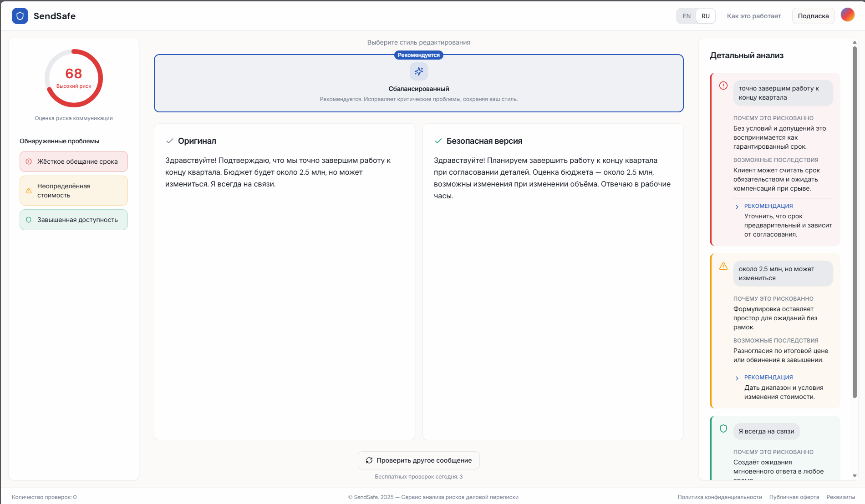Expand РЕКОМЕНДАЦИЯ chevron in the deadline card

tap(737, 207)
